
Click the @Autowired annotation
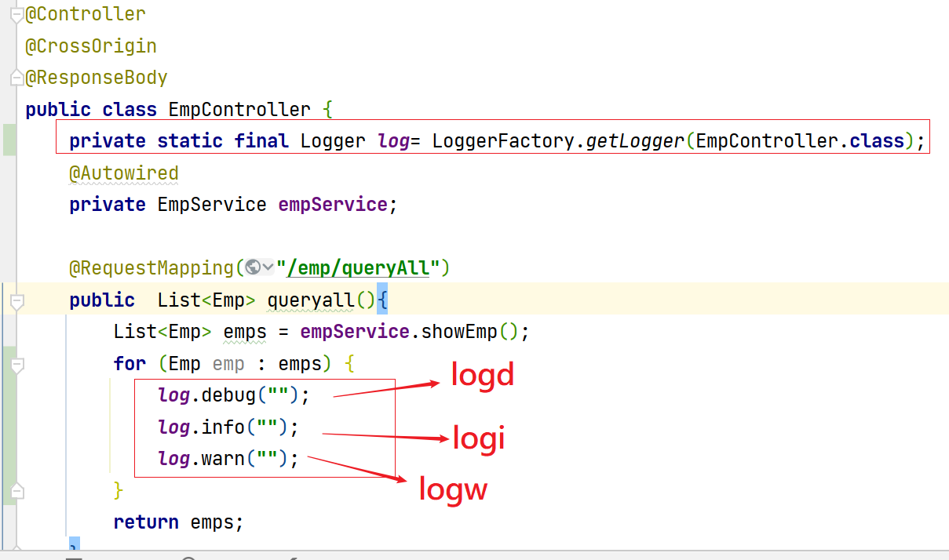124,173
